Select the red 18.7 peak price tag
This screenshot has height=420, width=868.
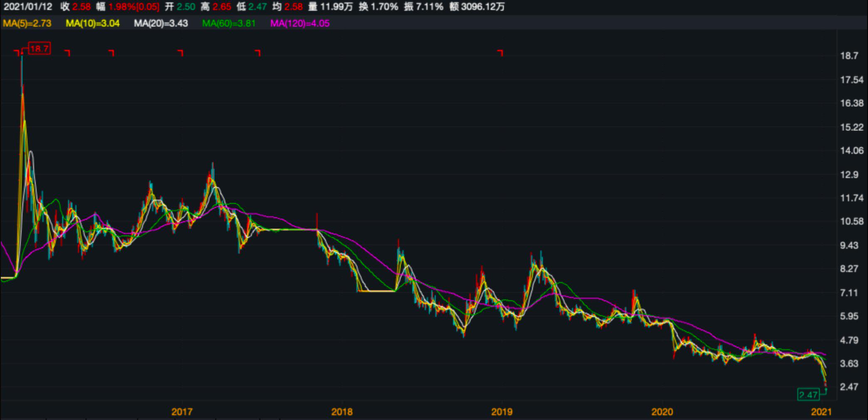(39, 49)
